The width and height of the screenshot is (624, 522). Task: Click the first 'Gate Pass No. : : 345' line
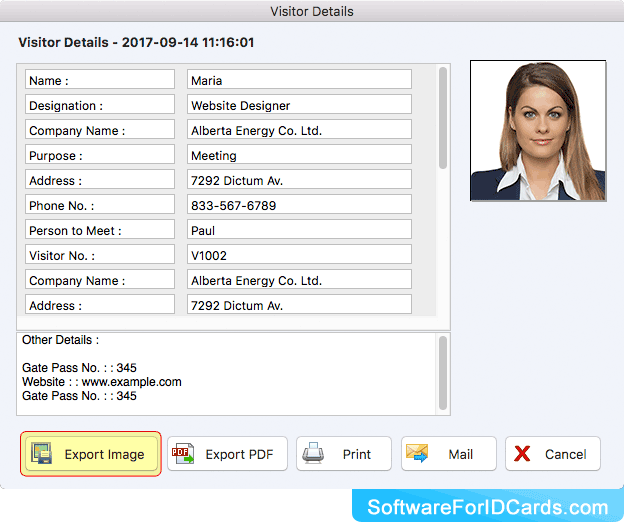click(79, 368)
